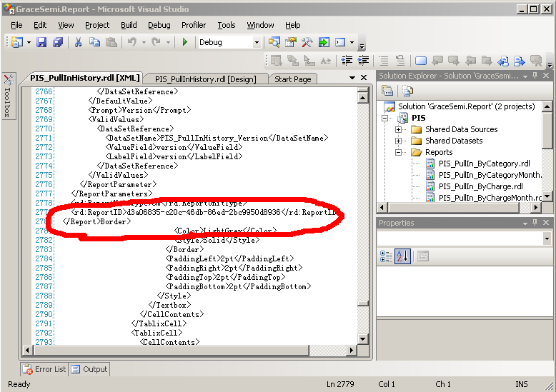This screenshot has height=392, width=556.
Task: Click the Save icon in the toolbar
Action: click(41, 43)
